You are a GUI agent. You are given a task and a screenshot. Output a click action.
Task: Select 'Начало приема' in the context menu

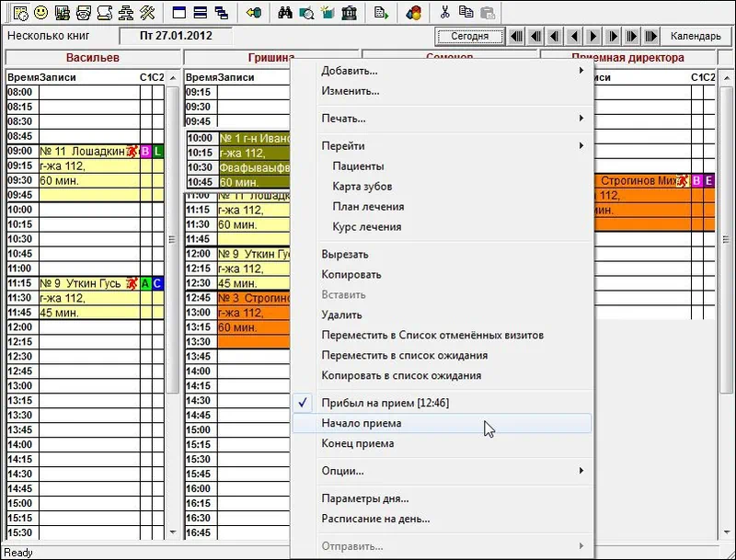pyautogui.click(x=361, y=423)
